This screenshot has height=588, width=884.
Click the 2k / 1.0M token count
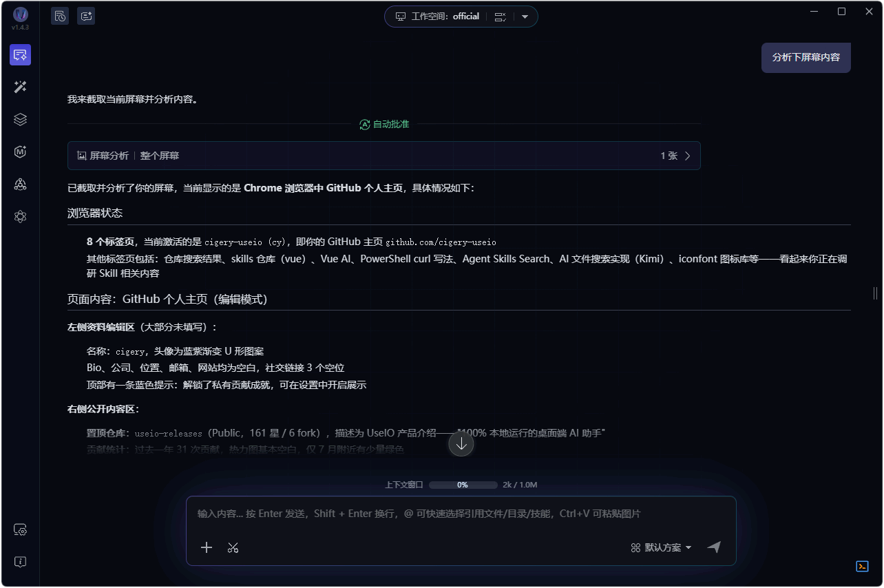(520, 485)
